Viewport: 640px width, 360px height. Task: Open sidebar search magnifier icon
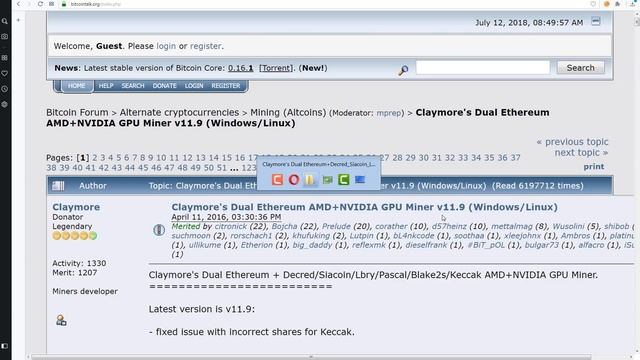click(4, 21)
